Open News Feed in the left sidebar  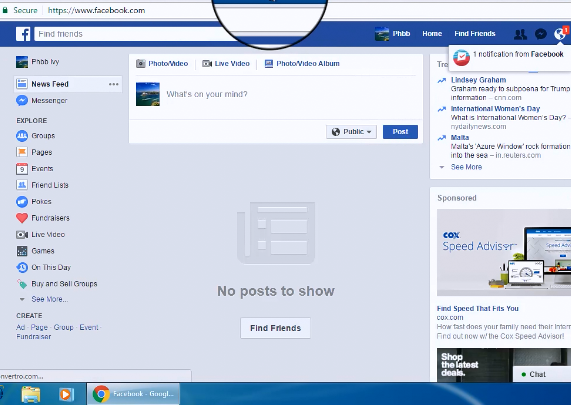click(68, 84)
